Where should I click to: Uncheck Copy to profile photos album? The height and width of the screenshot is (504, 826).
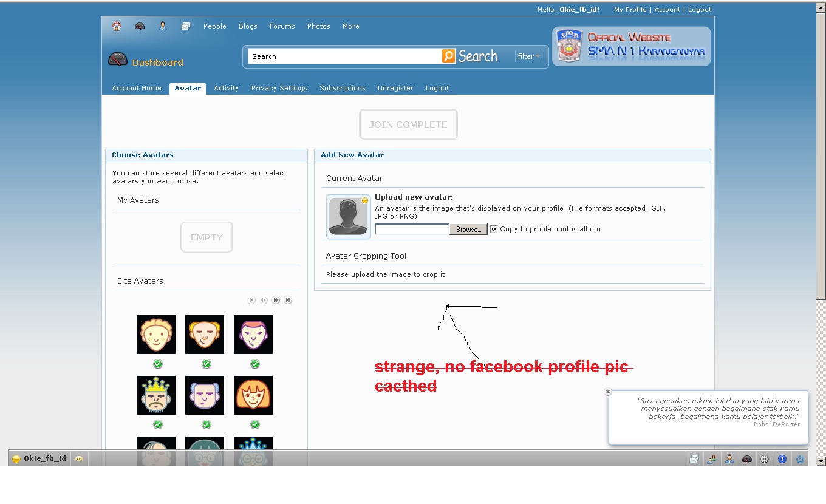pos(494,229)
